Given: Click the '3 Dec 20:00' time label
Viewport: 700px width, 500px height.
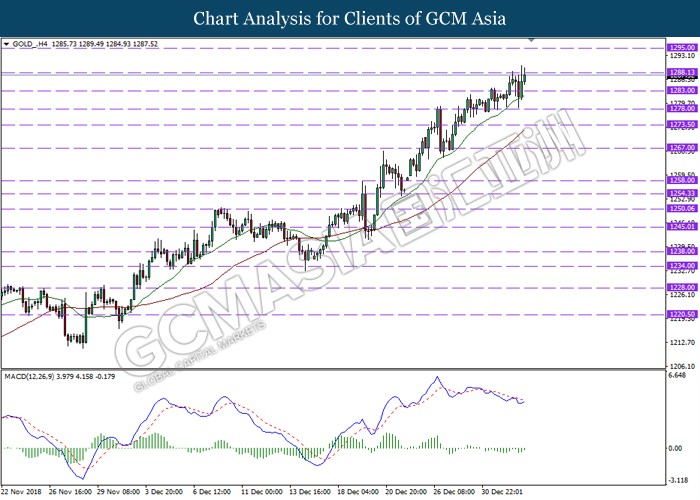Looking at the screenshot, I should [x=164, y=492].
